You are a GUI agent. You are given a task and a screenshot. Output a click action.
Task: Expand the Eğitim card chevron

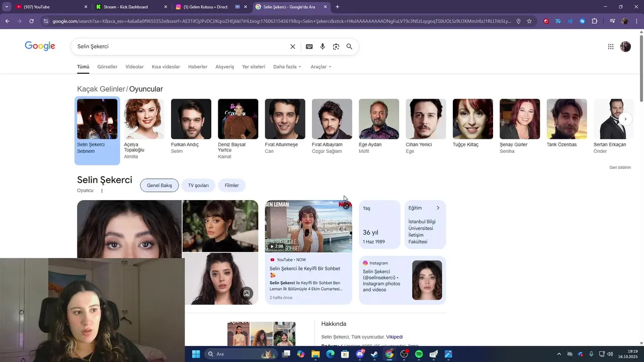point(438,208)
